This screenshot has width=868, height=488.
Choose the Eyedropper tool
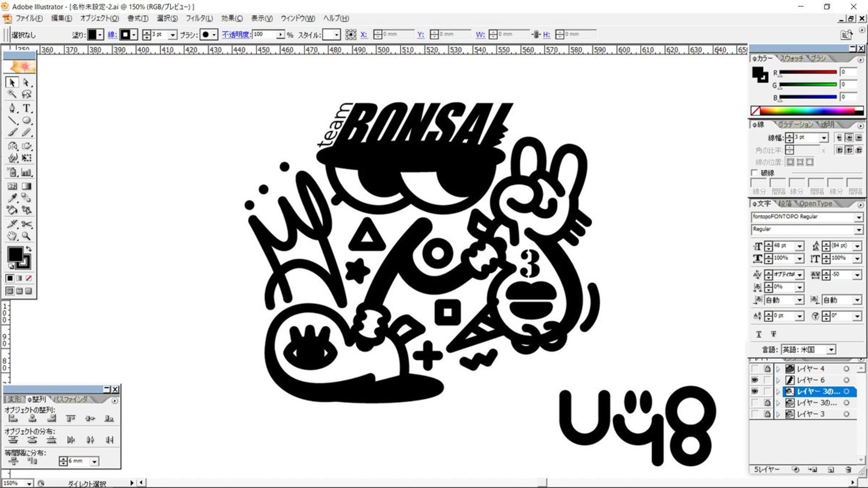12,198
